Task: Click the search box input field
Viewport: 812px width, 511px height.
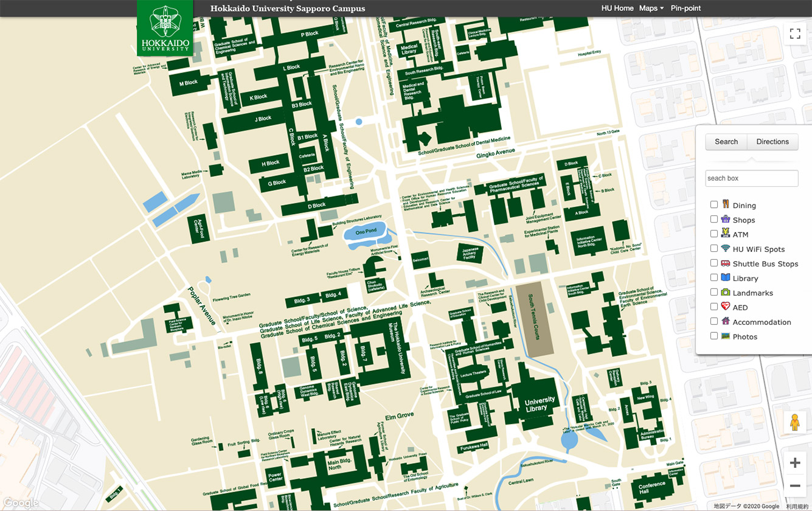Action: [x=752, y=178]
